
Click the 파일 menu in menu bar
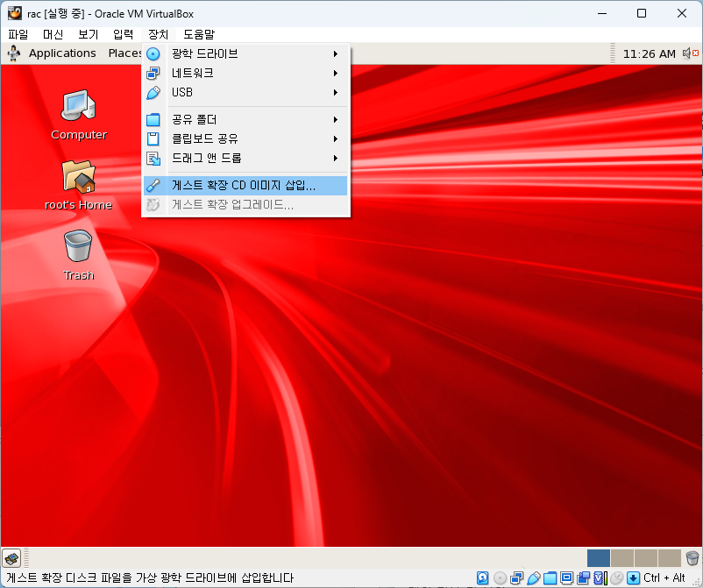(x=18, y=34)
